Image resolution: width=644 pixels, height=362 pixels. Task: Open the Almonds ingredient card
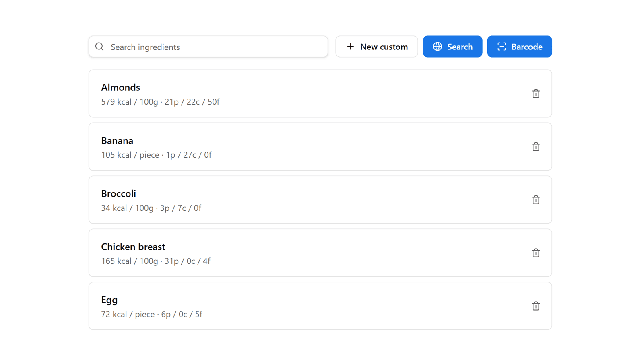(x=320, y=94)
